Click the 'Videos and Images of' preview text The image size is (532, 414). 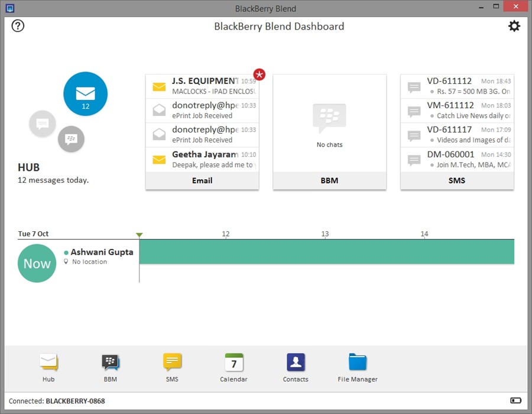[473, 140]
